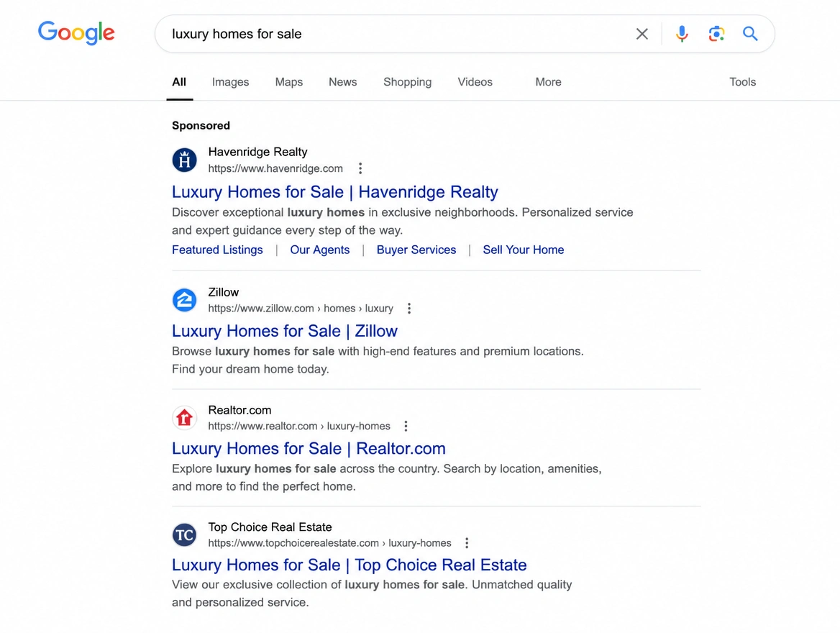
Task: Open the News tab
Action: 343,82
